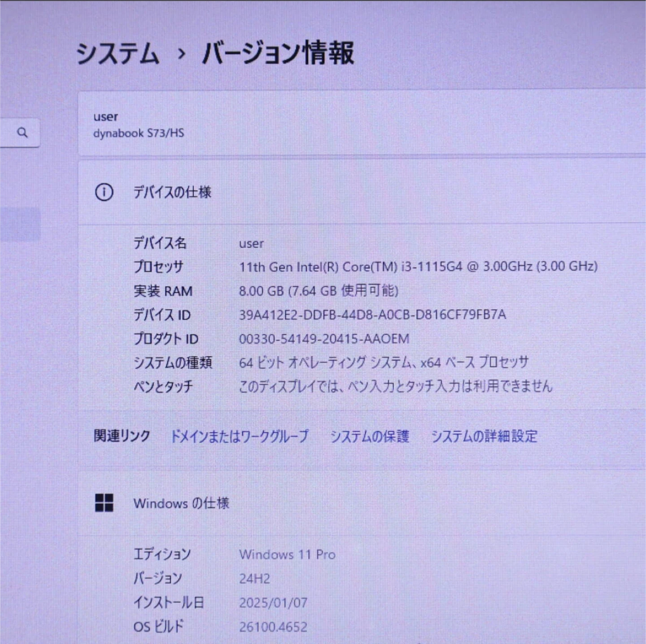This screenshot has height=644, width=646.
Task: Open ドメインまたはワークグループ link
Action: 240,436
